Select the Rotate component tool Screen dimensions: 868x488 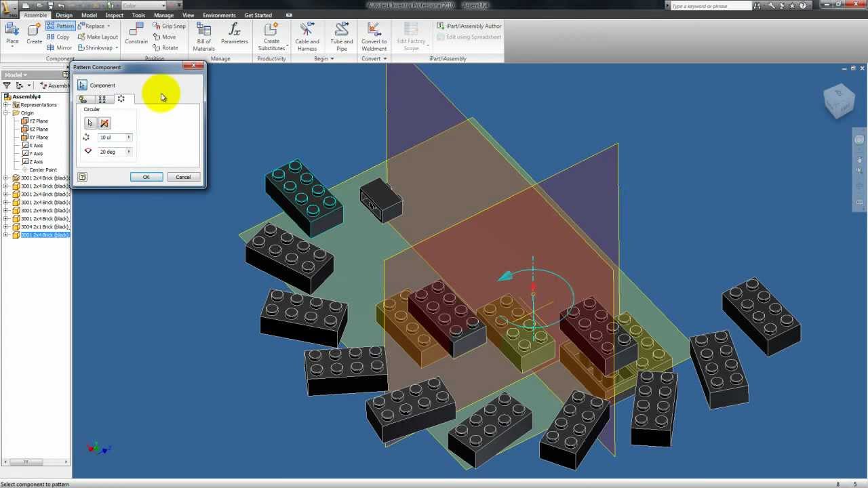[165, 47]
